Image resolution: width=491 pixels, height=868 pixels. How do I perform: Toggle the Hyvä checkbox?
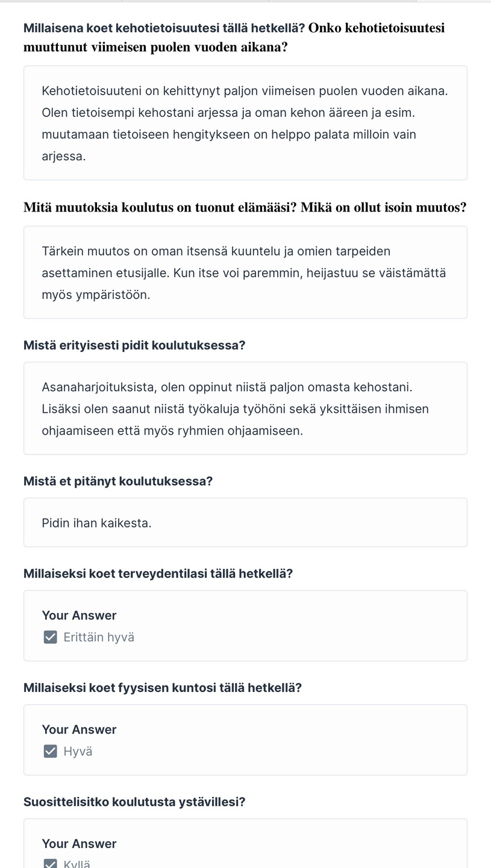click(51, 751)
